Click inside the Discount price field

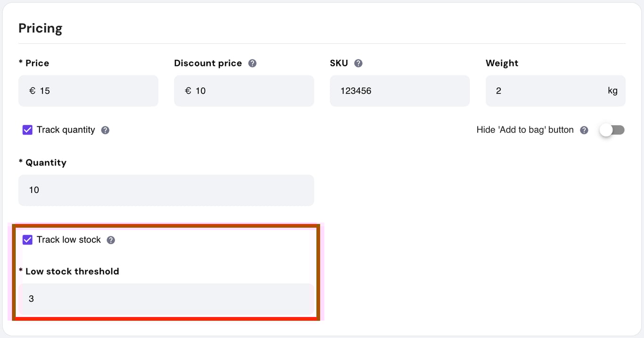[x=244, y=91]
